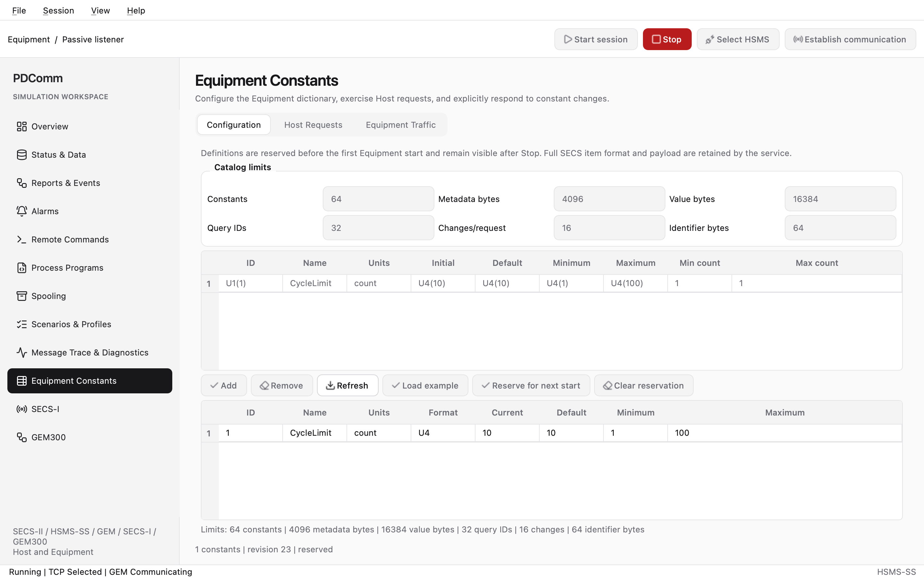Image resolution: width=924 pixels, height=578 pixels.
Task: Select the U1(1) ID cell
Action: click(x=251, y=283)
